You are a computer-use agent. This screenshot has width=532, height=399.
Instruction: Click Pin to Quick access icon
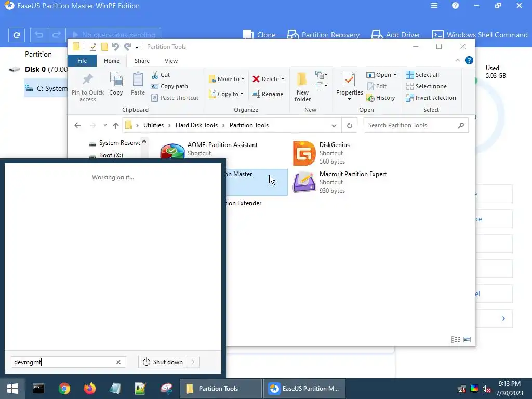(x=87, y=87)
